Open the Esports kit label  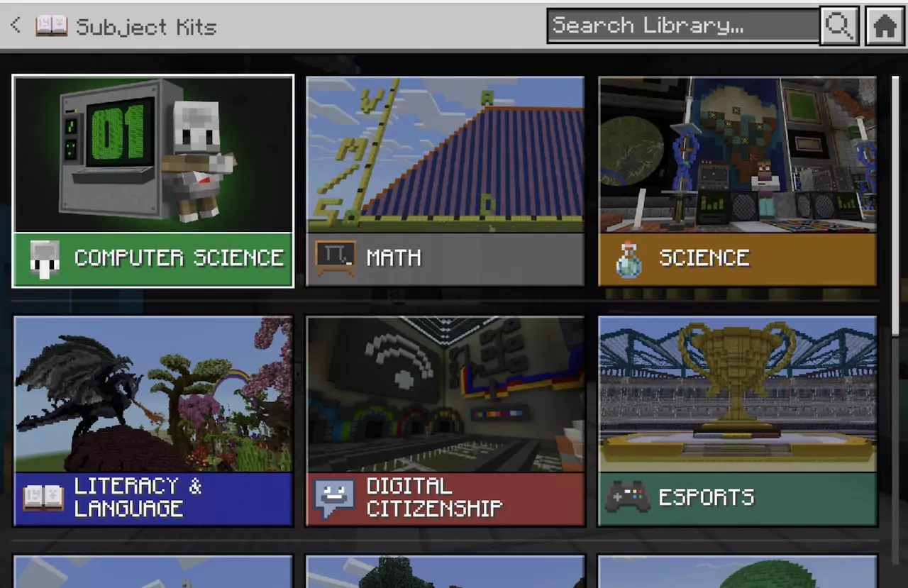(x=706, y=497)
